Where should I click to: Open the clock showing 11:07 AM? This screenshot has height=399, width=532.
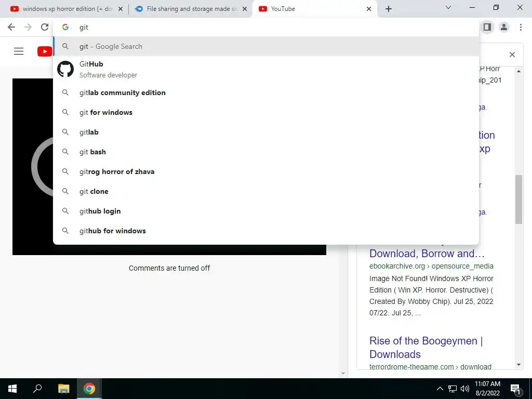[487, 389]
